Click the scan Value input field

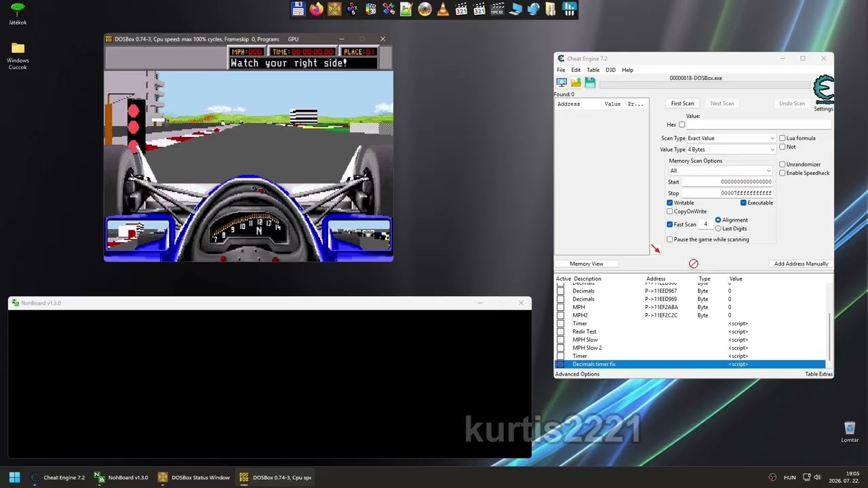click(x=759, y=125)
